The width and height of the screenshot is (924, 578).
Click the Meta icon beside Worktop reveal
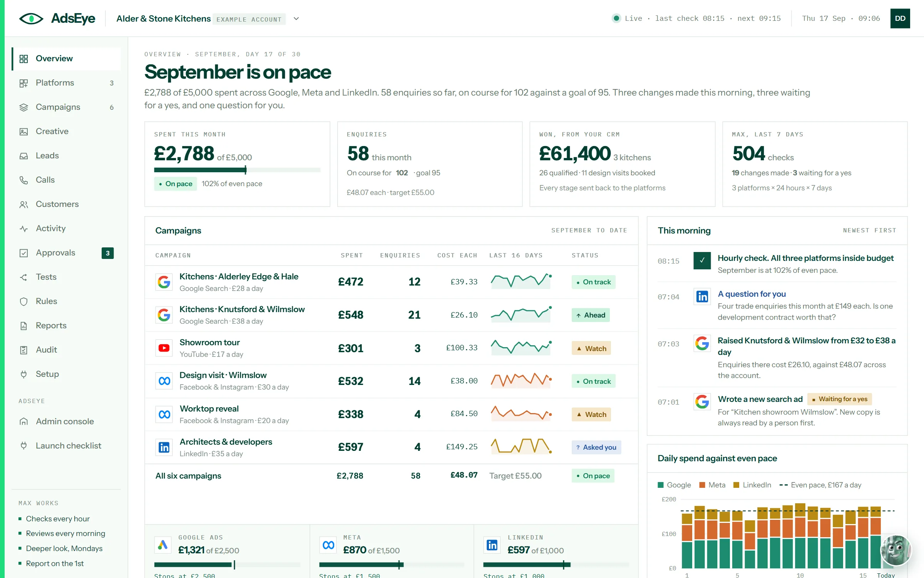coord(164,414)
